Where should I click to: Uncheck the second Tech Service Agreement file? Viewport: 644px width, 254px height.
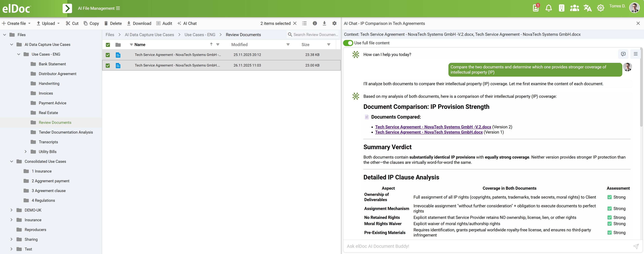coord(108,65)
